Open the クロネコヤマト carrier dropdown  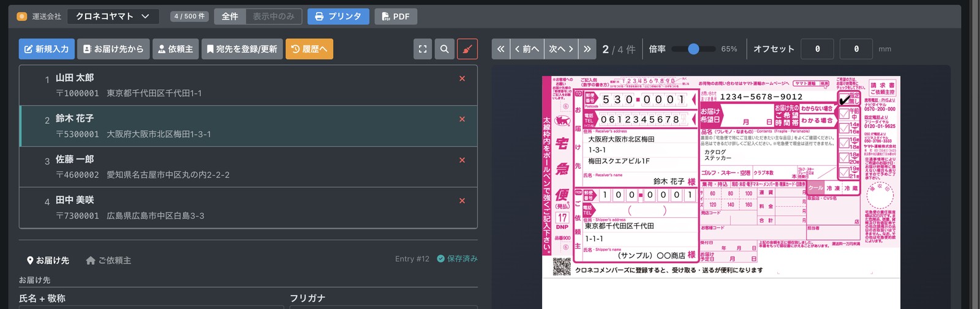(113, 17)
